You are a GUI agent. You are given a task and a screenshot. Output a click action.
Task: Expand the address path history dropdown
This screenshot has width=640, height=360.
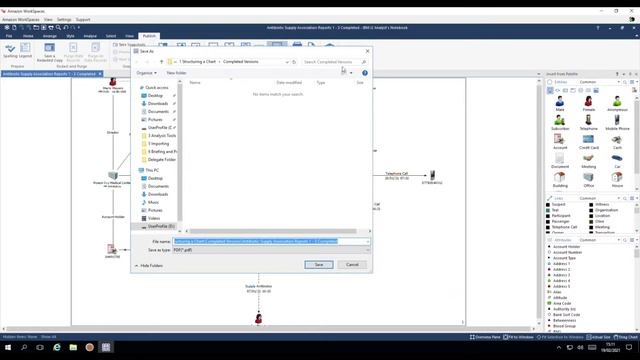pos(287,62)
